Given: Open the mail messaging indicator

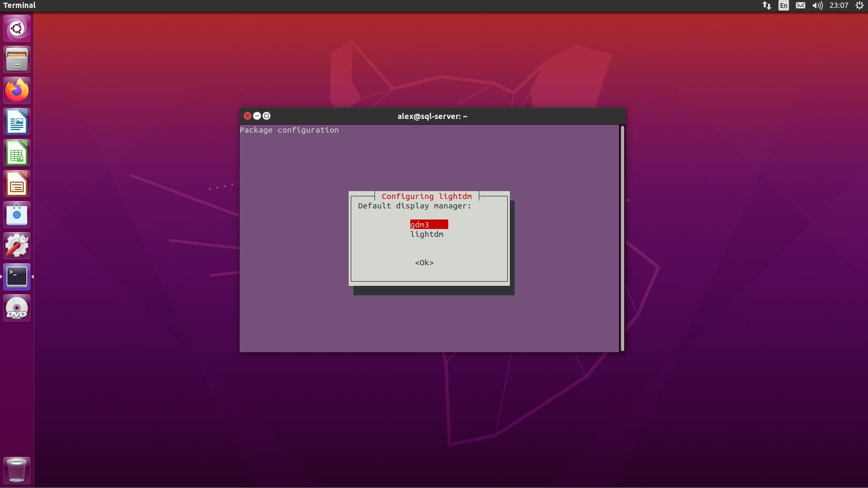Looking at the screenshot, I should pos(801,6).
